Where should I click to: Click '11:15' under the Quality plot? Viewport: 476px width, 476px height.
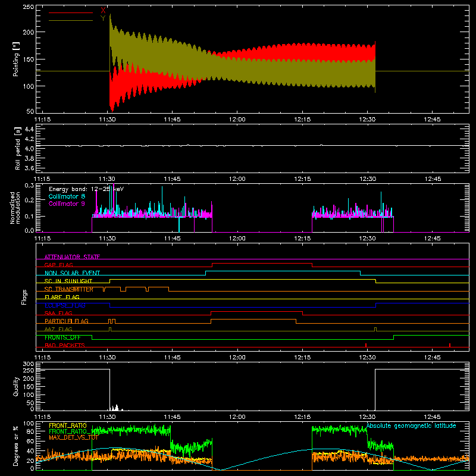[42, 417]
